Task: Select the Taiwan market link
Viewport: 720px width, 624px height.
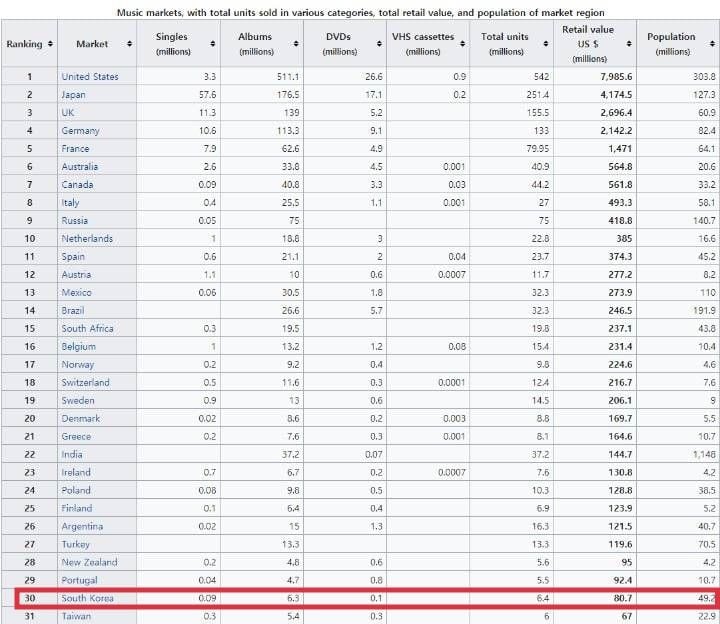Action: tap(76, 617)
